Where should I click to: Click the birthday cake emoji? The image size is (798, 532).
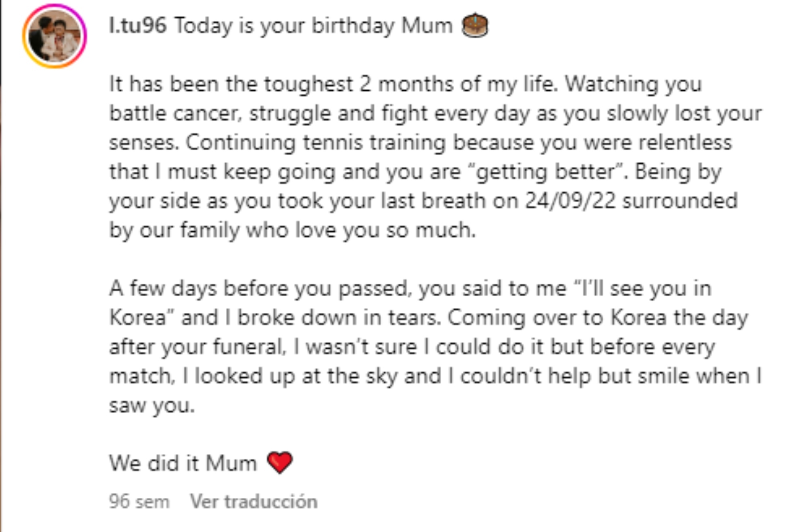point(475,26)
